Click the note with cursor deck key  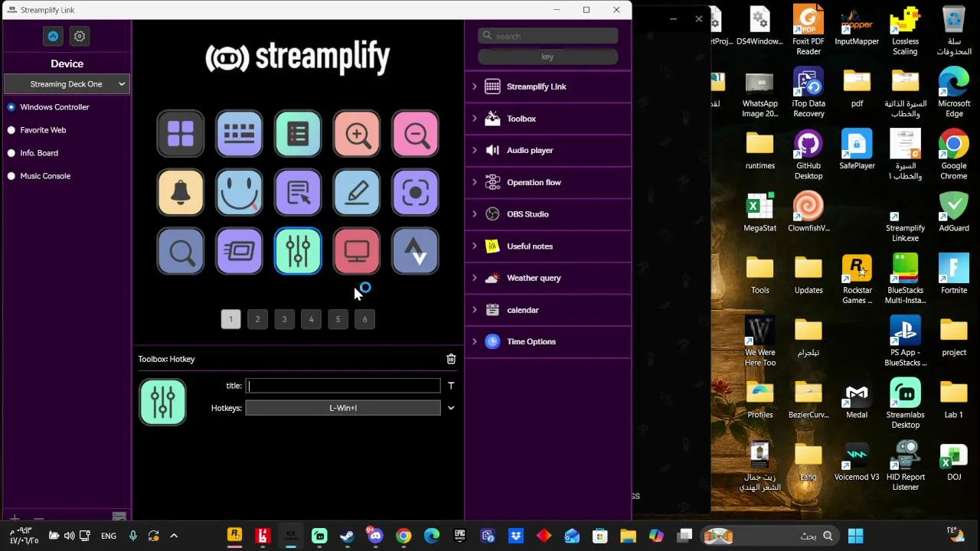tap(298, 192)
